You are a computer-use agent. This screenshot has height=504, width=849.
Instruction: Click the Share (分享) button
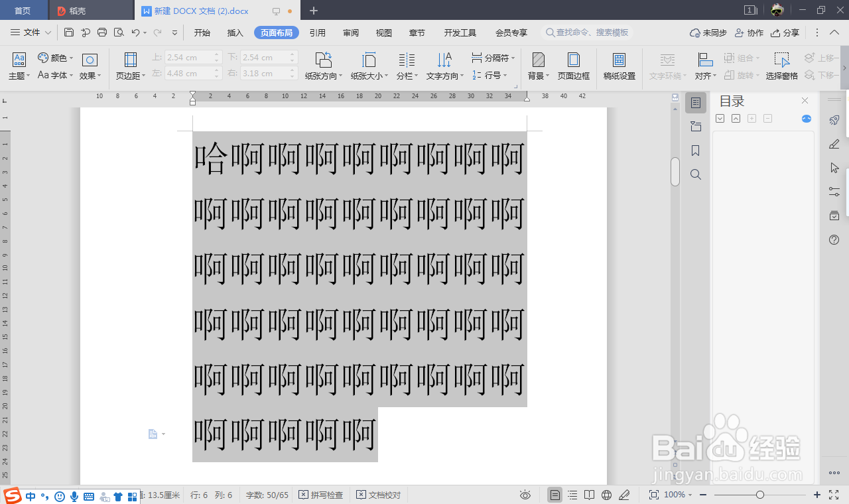click(785, 32)
